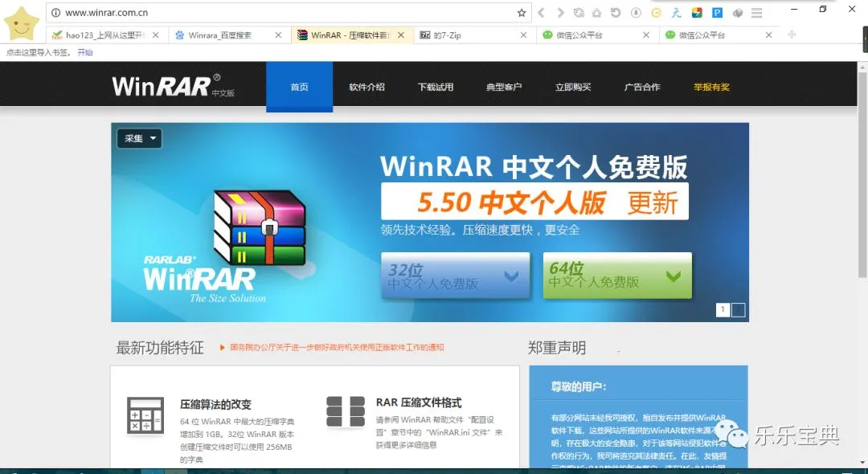Click the 尊敬的用户 heading
Viewport: 868px width, 474px height.
coord(579,386)
